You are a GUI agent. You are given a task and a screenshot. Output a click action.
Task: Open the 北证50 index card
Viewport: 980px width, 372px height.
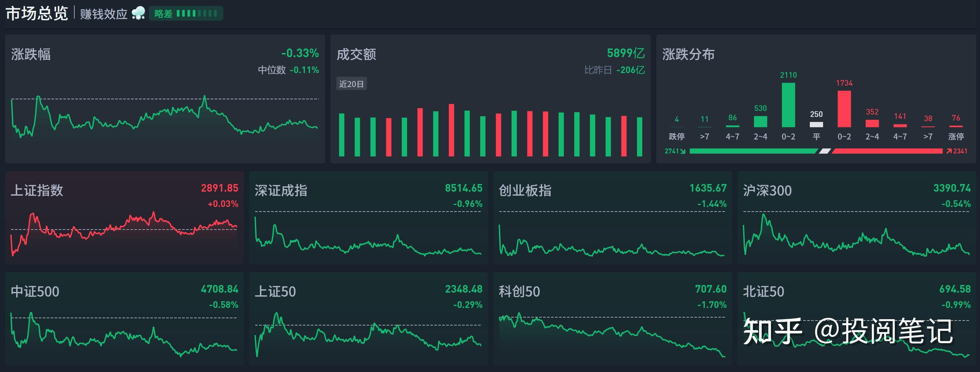[x=857, y=319]
